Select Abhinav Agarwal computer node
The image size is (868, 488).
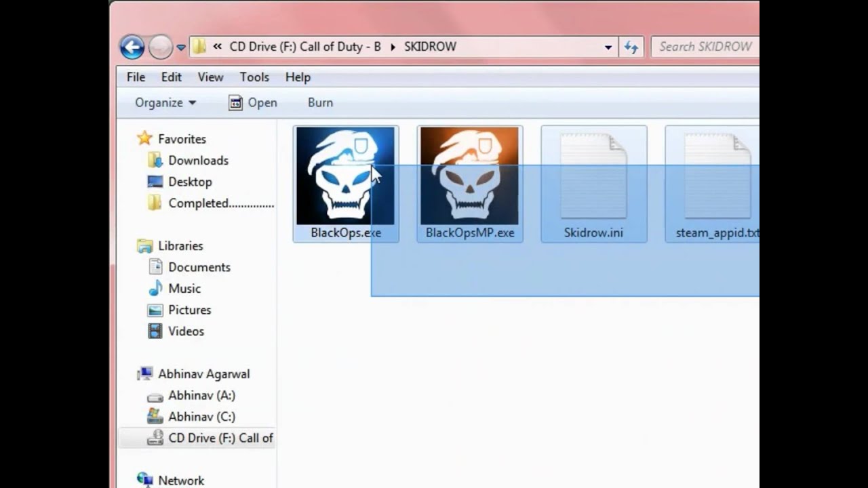[203, 374]
